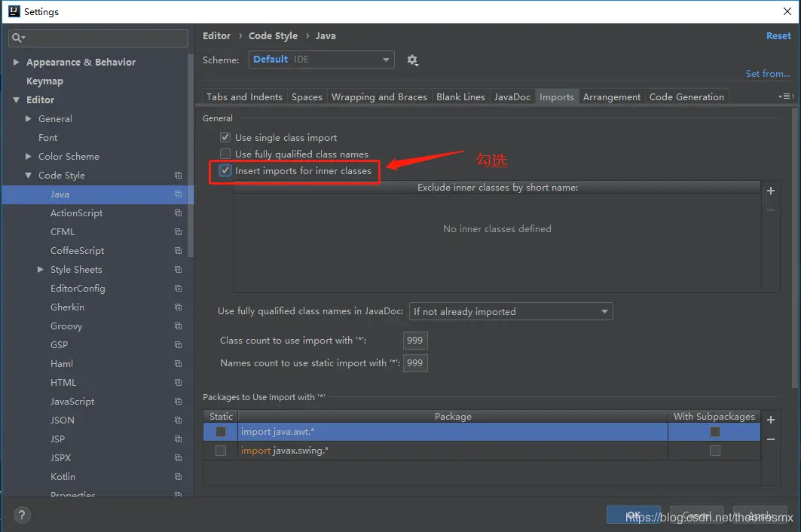
Task: Toggle With Subpackages for javax.swing row
Action: pos(714,451)
